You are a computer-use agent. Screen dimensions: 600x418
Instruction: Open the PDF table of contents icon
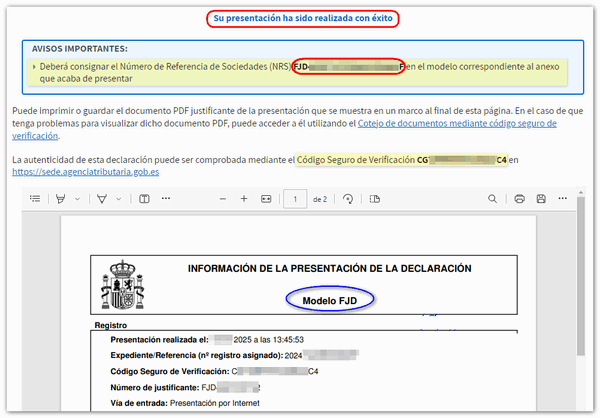pos(35,199)
